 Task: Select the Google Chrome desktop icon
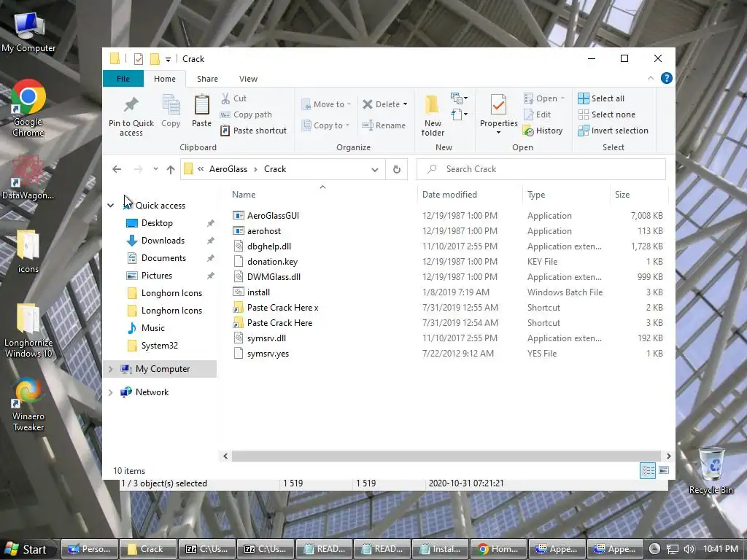[x=28, y=108]
